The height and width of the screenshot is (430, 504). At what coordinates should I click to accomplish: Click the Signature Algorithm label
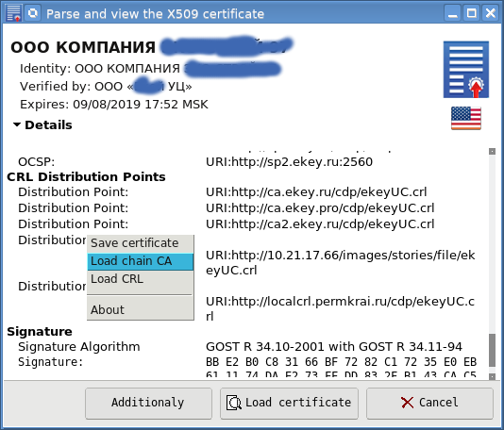coord(78,347)
